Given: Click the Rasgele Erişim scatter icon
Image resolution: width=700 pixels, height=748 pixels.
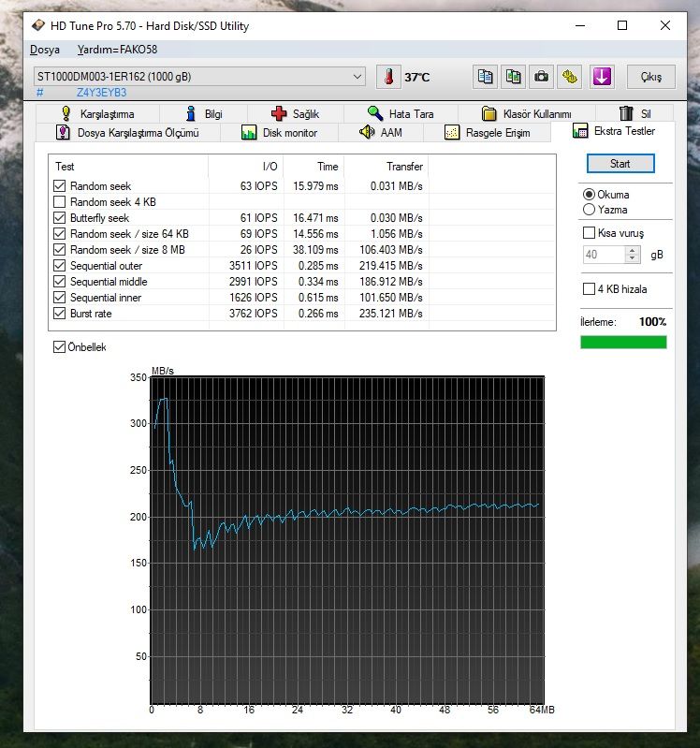Looking at the screenshot, I should click(452, 132).
